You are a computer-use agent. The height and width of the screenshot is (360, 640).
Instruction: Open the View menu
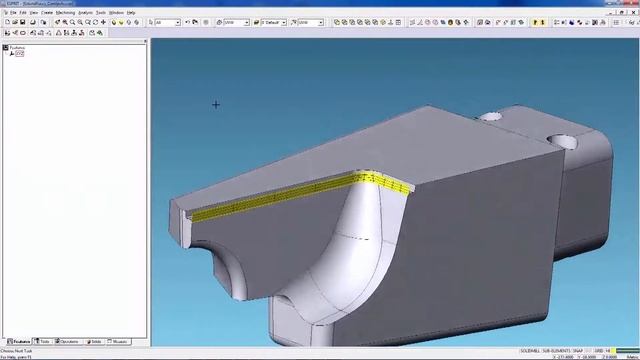point(33,13)
